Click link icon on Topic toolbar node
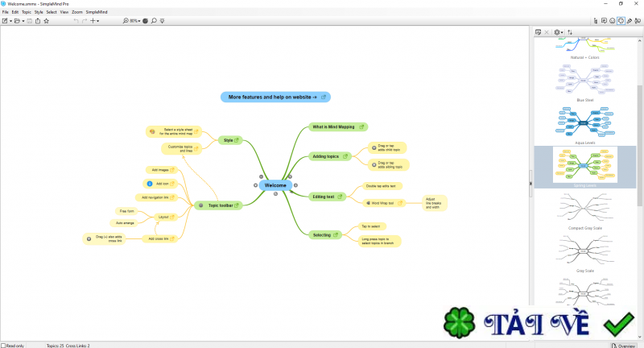 click(x=237, y=205)
